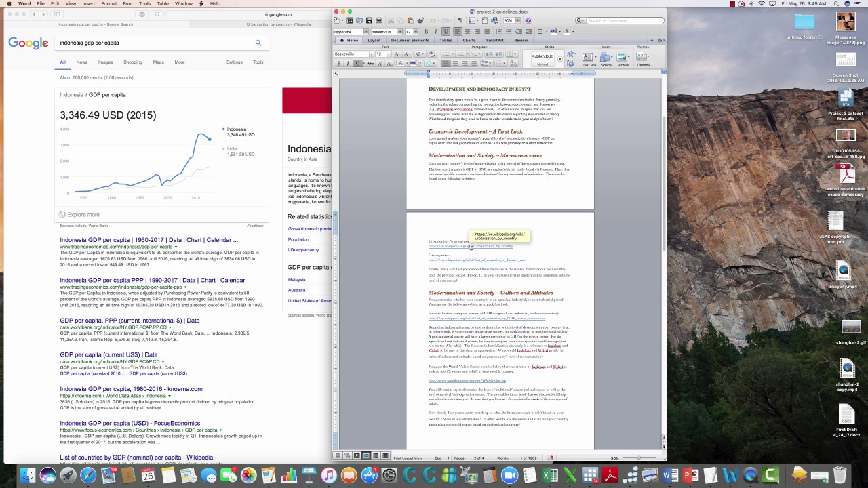Pick the font color swatch in the ribbon
868x488 pixels.
pyautogui.click(x=401, y=63)
